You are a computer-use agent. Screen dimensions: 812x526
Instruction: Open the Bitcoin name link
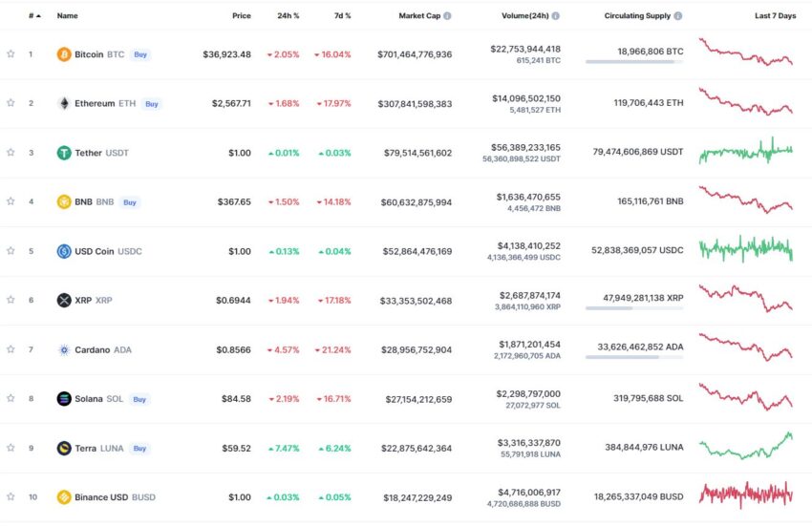89,54
